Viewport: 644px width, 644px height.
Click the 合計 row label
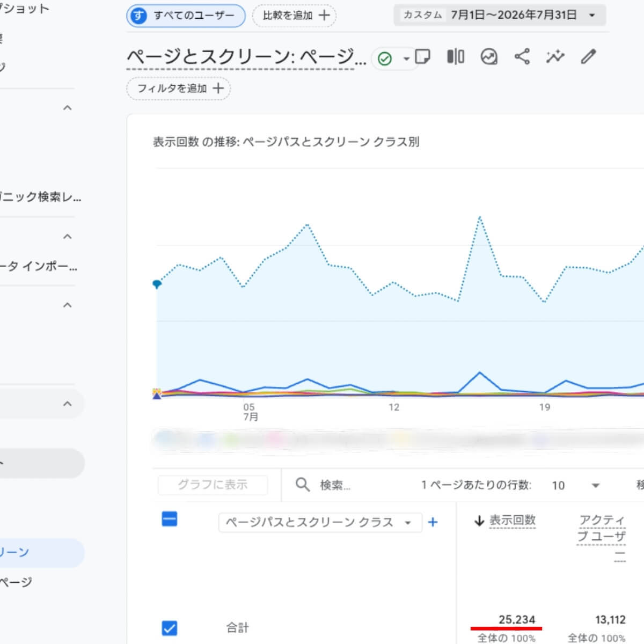(237, 627)
